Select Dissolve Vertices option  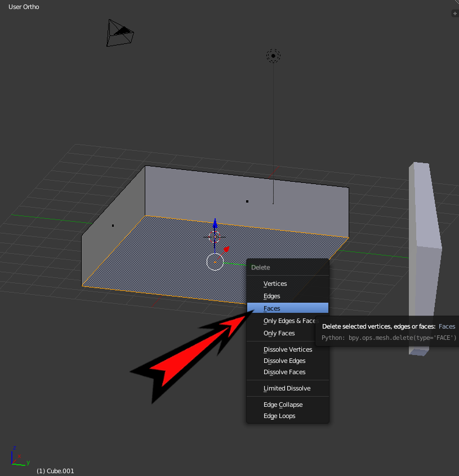coord(287,349)
